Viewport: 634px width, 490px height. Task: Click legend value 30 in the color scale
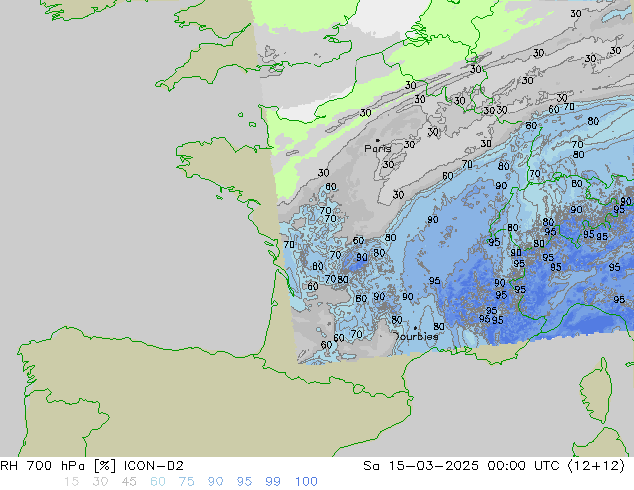pyautogui.click(x=100, y=482)
